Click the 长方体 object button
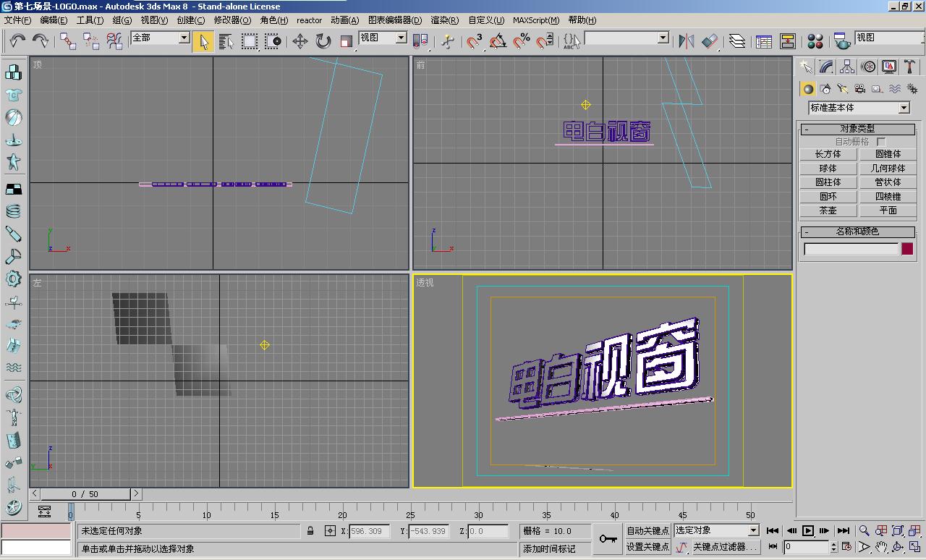926x560 pixels. [828, 154]
